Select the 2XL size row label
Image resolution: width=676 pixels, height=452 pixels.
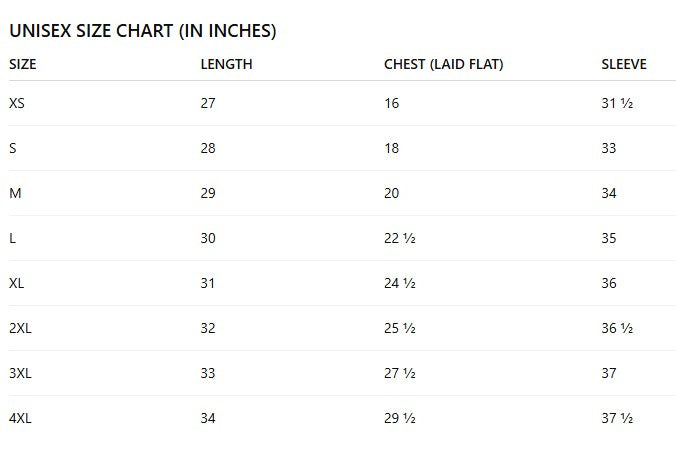(x=20, y=328)
